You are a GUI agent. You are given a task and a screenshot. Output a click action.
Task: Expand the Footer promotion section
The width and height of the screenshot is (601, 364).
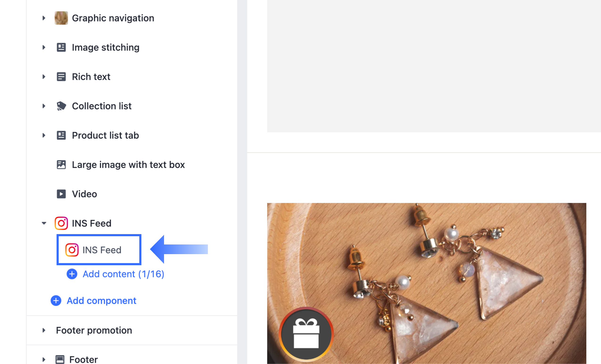44,330
